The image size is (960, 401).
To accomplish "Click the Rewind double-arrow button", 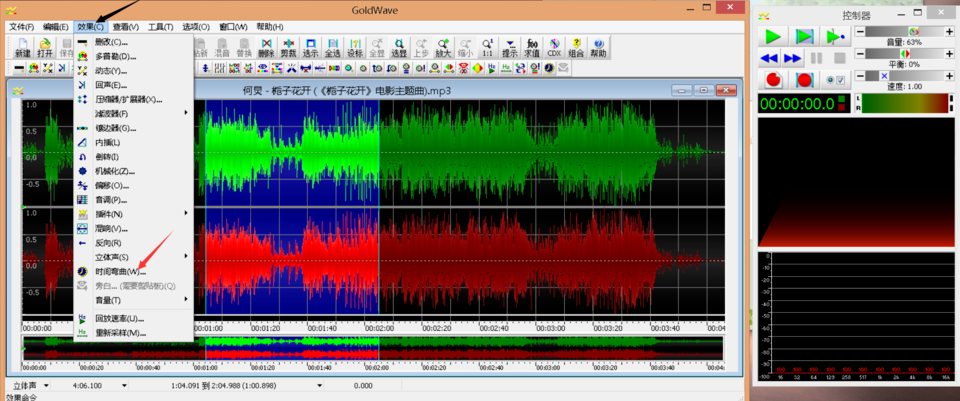I will 771,58.
